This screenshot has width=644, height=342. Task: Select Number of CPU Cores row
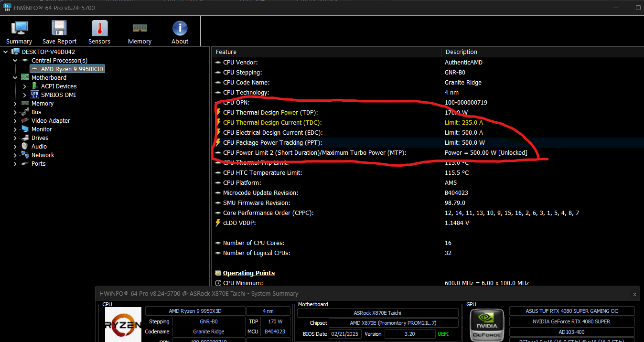[x=428, y=243]
